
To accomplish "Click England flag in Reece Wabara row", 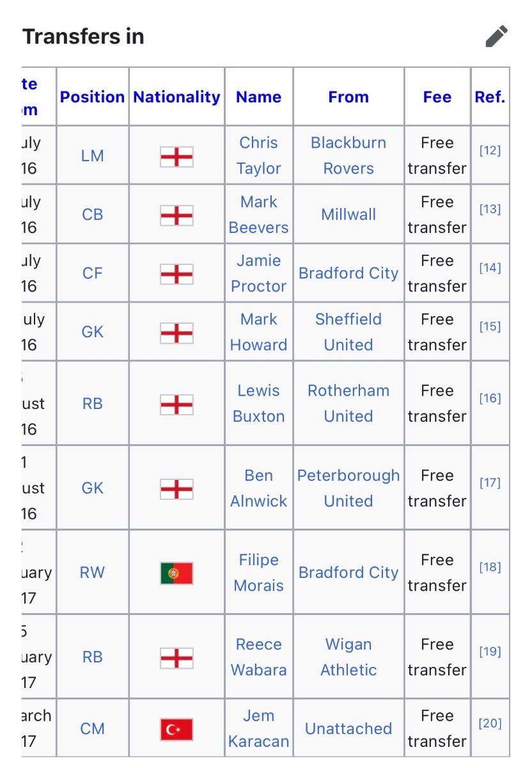I will [x=176, y=657].
